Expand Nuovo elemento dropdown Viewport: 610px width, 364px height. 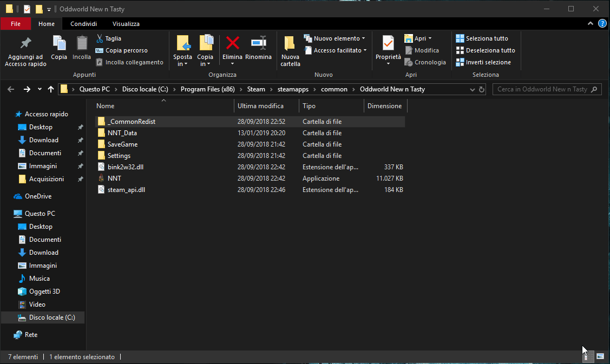pos(363,38)
